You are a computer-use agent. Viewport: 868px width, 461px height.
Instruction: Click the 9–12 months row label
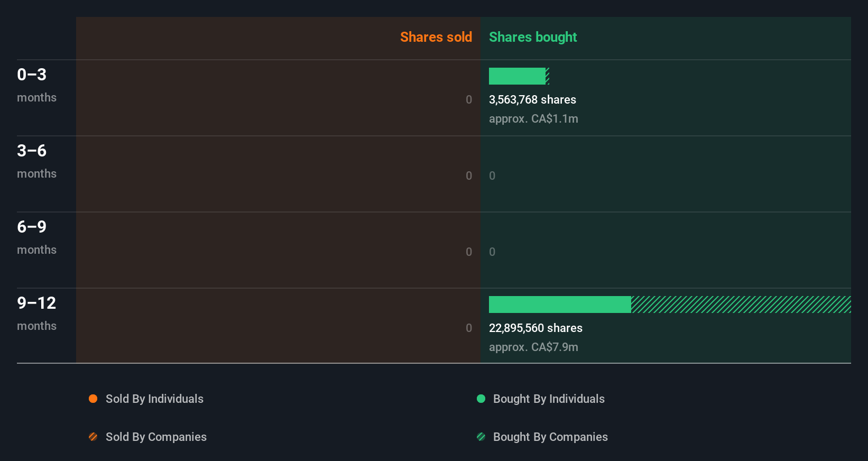click(x=36, y=314)
